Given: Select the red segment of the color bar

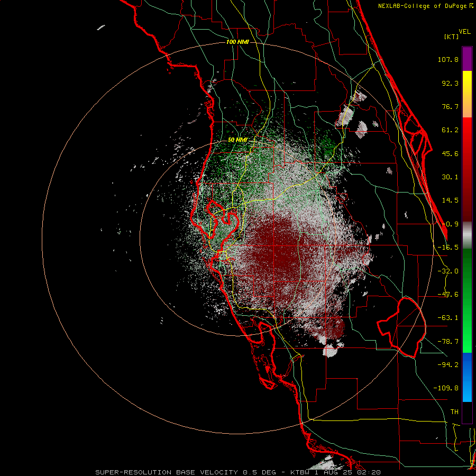Looking at the screenshot, I should 467,169.
